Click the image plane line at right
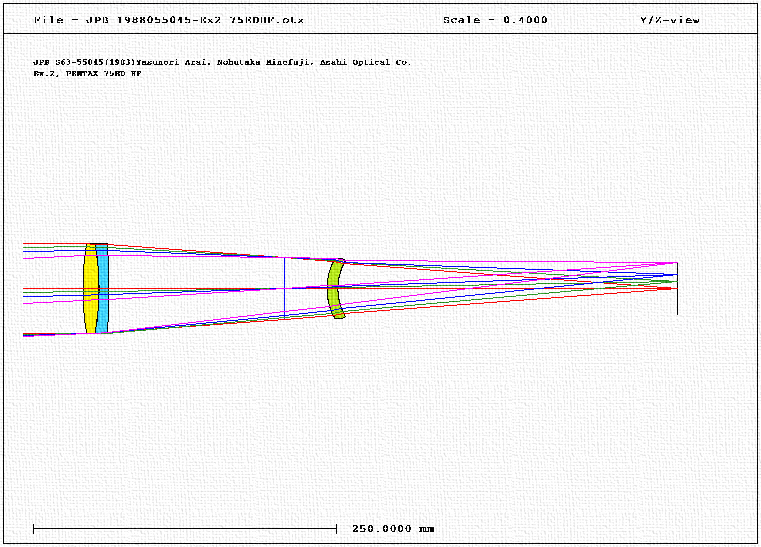Screen dimensions: 761x547 point(678,288)
